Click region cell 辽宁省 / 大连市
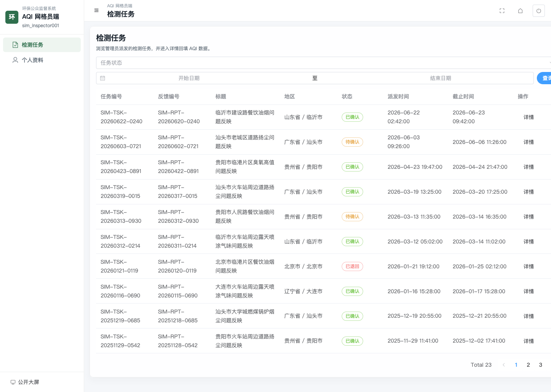 click(x=303, y=291)
